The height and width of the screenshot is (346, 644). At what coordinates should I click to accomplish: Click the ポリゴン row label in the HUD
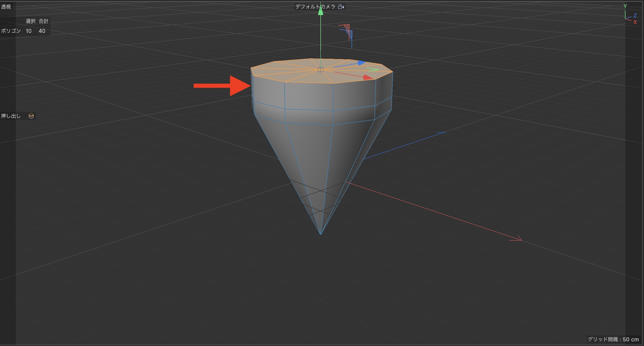[x=11, y=31]
